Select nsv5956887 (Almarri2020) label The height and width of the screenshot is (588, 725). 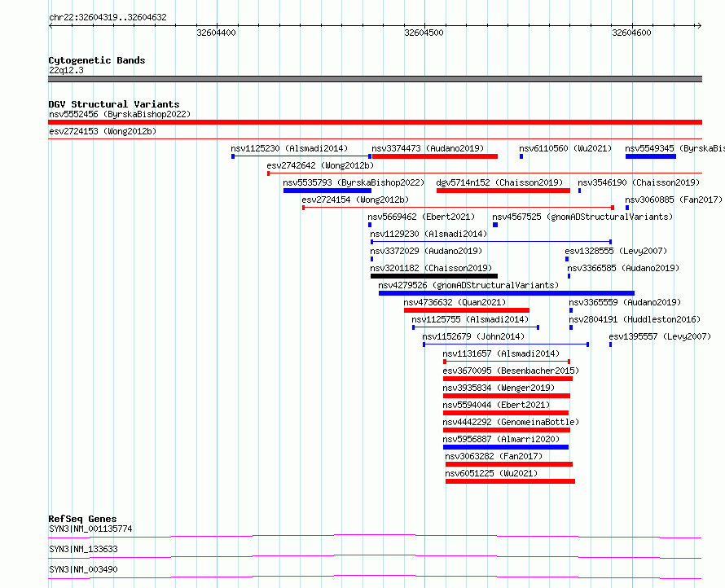click(x=501, y=439)
